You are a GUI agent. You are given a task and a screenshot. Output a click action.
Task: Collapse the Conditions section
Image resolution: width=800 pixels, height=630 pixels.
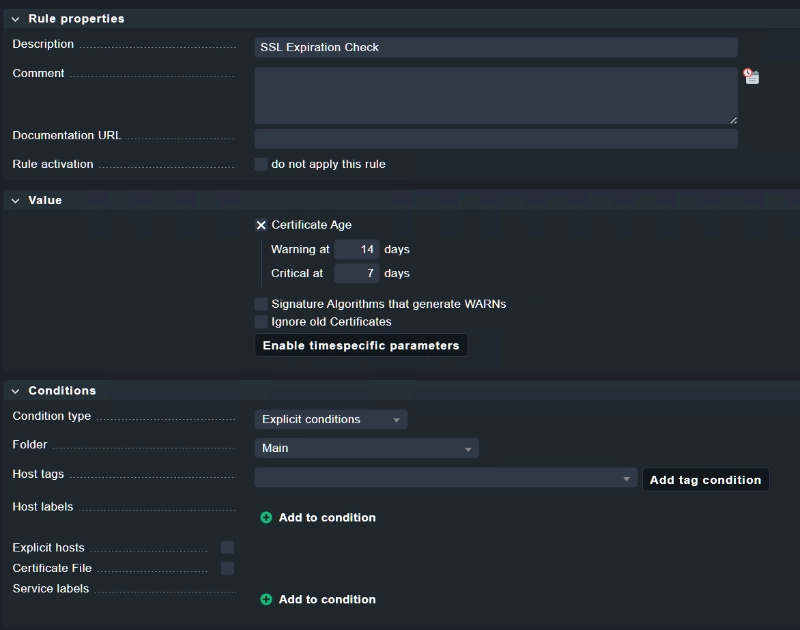16,391
